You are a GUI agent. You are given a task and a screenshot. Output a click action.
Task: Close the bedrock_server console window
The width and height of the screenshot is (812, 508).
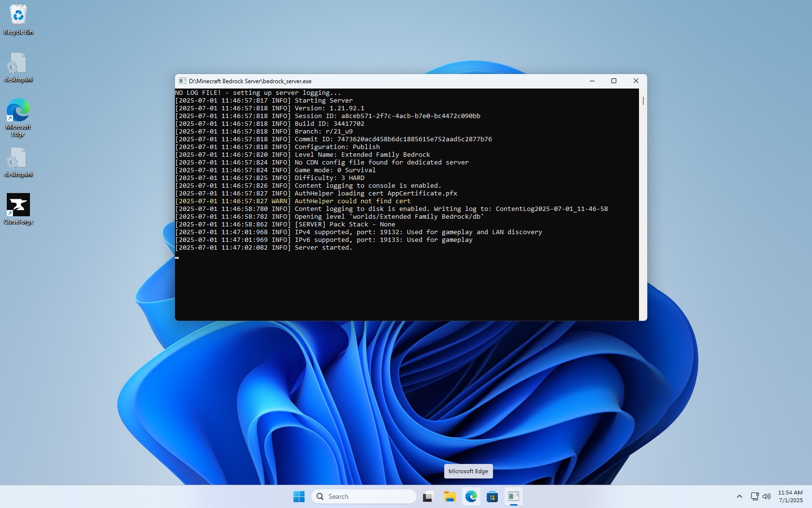pyautogui.click(x=636, y=81)
